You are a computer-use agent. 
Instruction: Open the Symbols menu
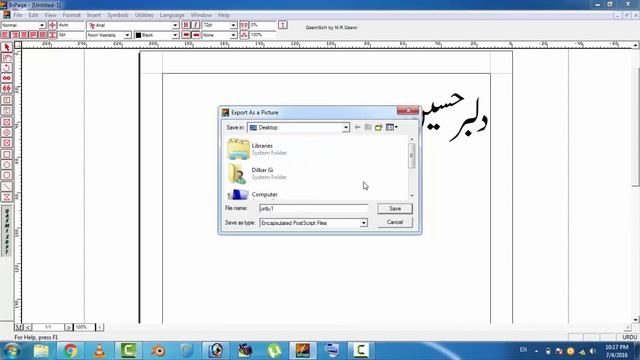118,15
